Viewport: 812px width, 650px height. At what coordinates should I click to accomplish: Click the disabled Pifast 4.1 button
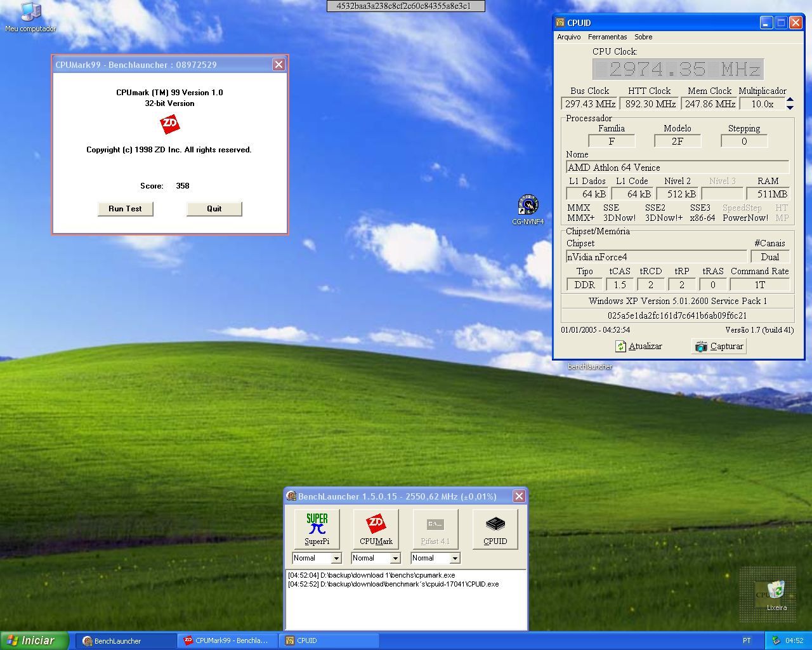435,529
